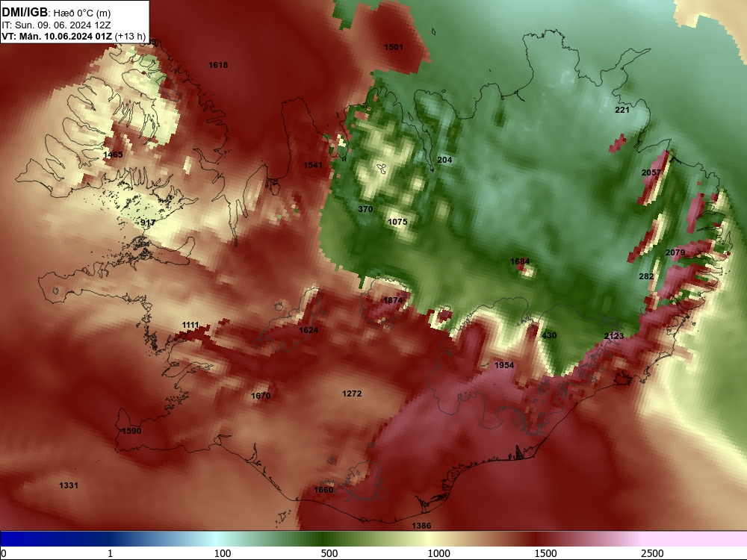This screenshot has width=747, height=560.
Task: Select the 1670 height value
Action: coord(261,396)
